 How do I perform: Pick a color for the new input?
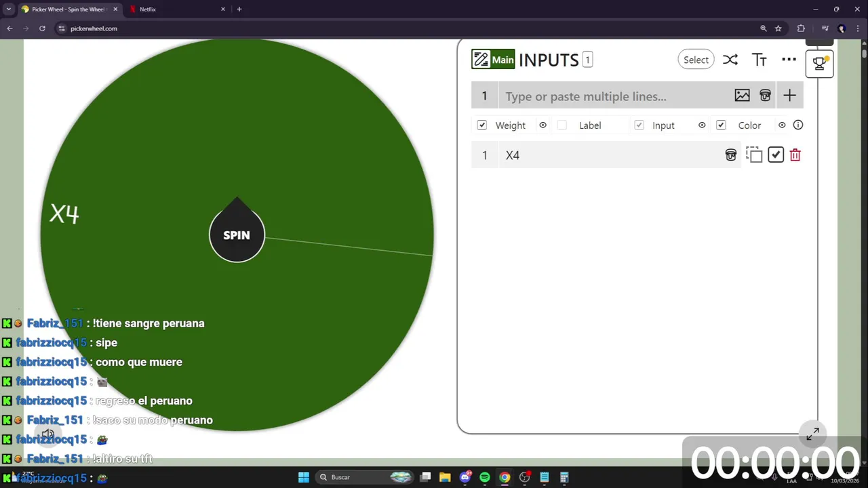765,96
